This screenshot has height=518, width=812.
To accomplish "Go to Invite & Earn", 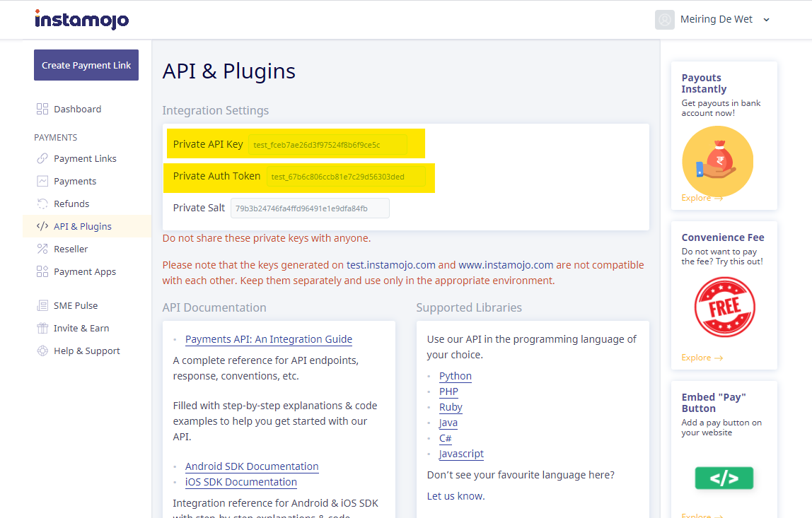I will (x=81, y=329).
